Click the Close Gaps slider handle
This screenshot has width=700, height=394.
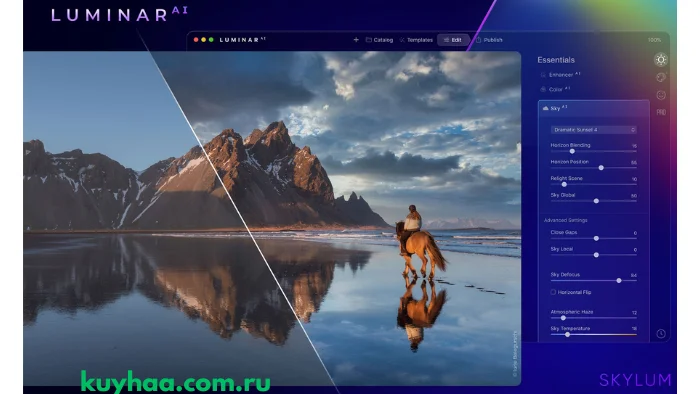pyautogui.click(x=596, y=238)
